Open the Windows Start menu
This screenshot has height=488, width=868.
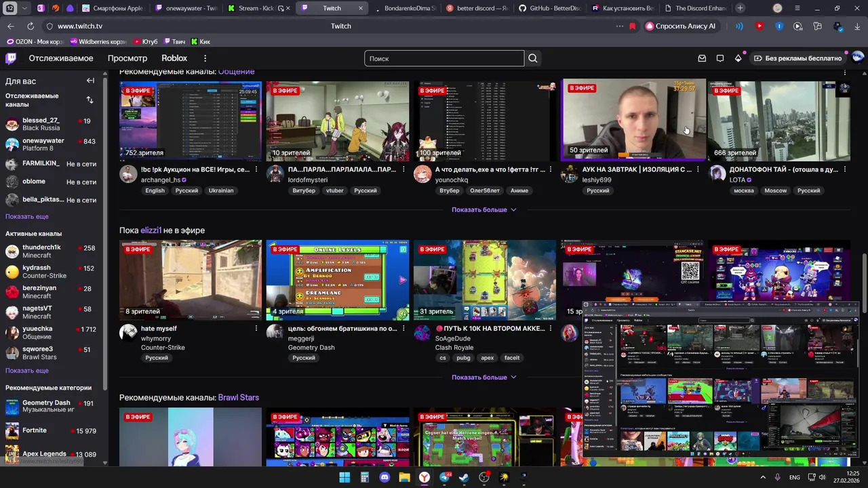click(x=344, y=477)
